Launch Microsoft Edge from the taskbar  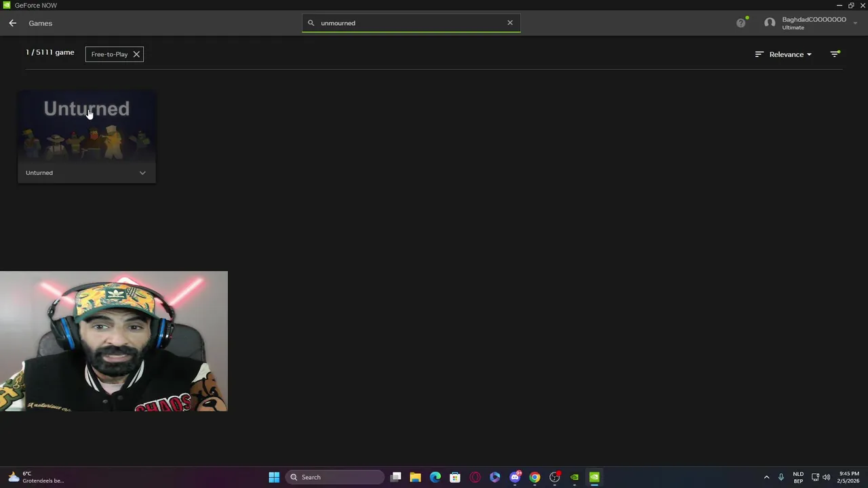[435, 477]
